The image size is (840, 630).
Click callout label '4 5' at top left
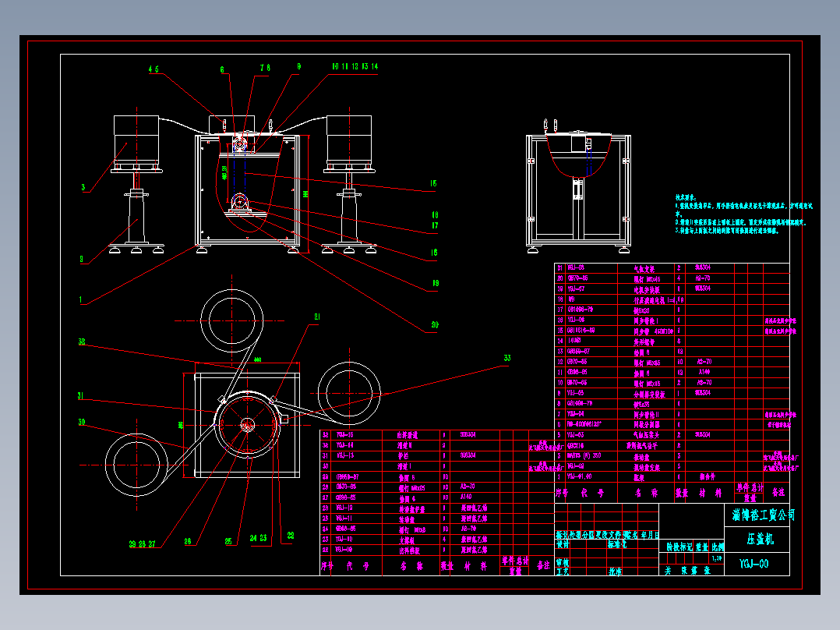click(154, 69)
